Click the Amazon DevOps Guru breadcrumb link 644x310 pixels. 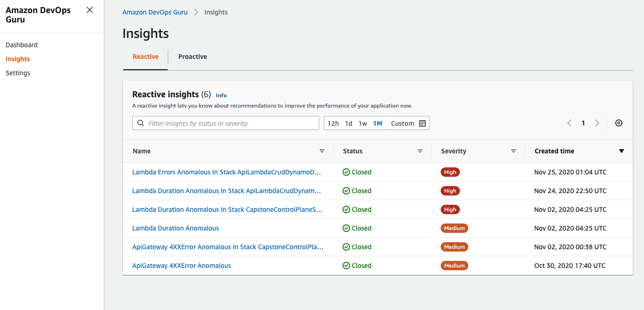155,12
